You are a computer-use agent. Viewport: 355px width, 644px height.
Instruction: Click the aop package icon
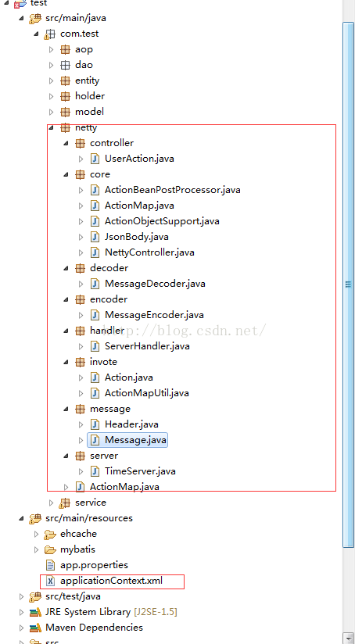(65, 49)
